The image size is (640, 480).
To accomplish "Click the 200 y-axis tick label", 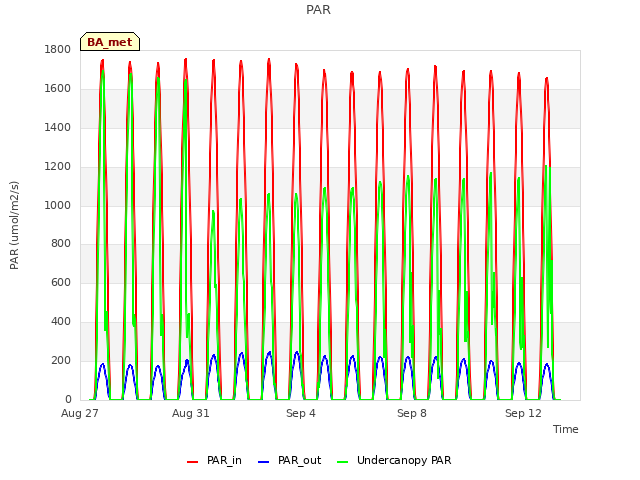I will pyautogui.click(x=61, y=360).
